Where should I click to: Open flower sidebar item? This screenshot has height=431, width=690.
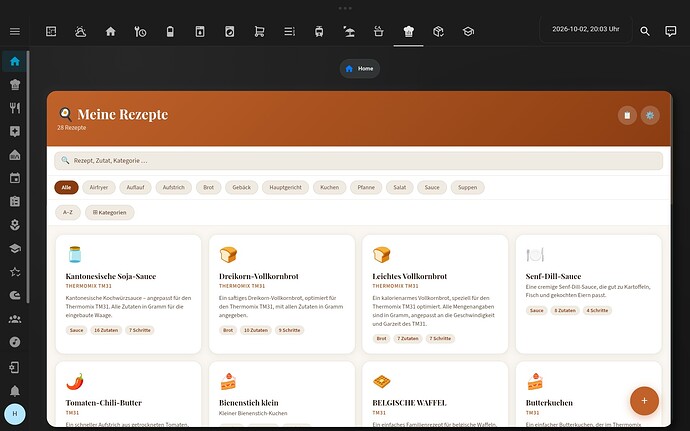[15, 225]
